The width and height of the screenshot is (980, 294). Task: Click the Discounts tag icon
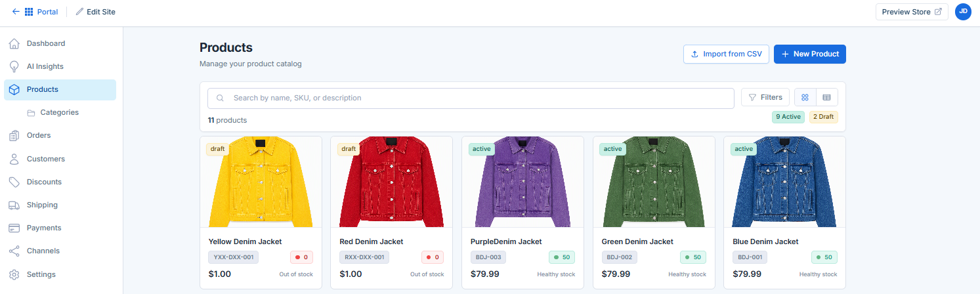[14, 182]
